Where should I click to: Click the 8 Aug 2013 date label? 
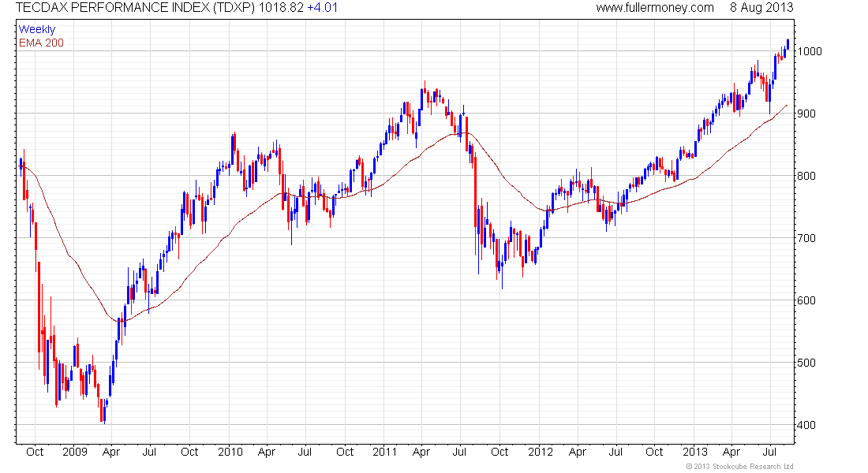pos(761,8)
